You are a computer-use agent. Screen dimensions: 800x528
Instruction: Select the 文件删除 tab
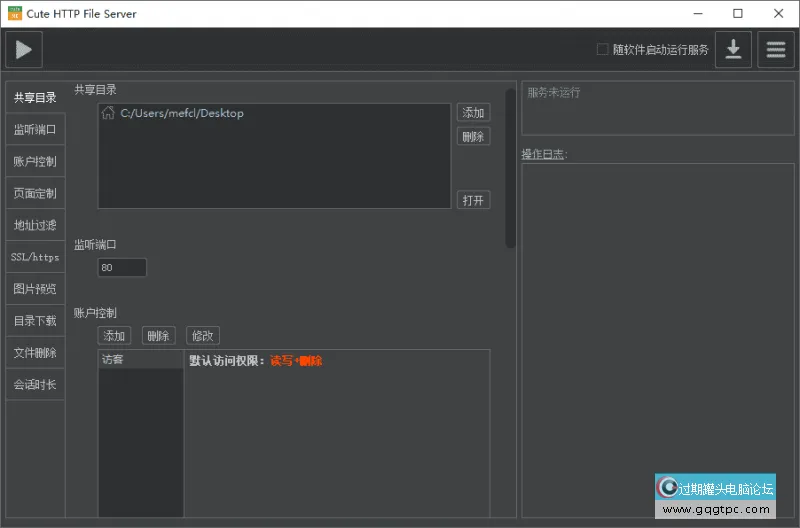tap(35, 353)
